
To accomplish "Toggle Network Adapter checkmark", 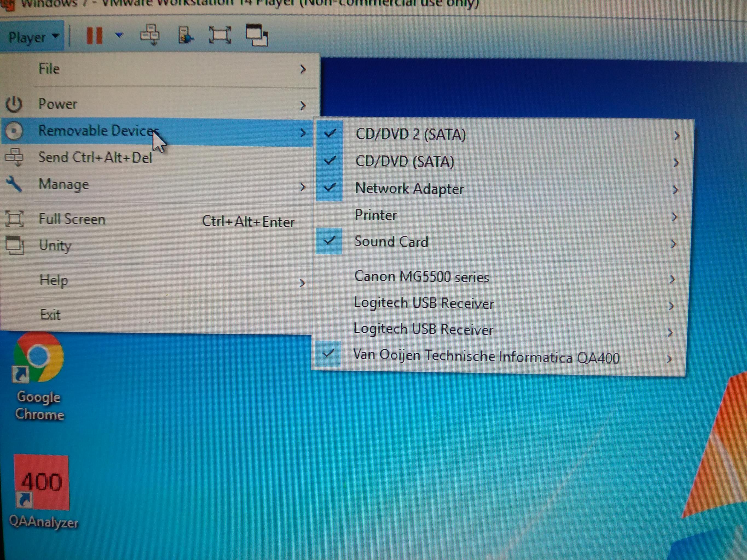I will (329, 188).
